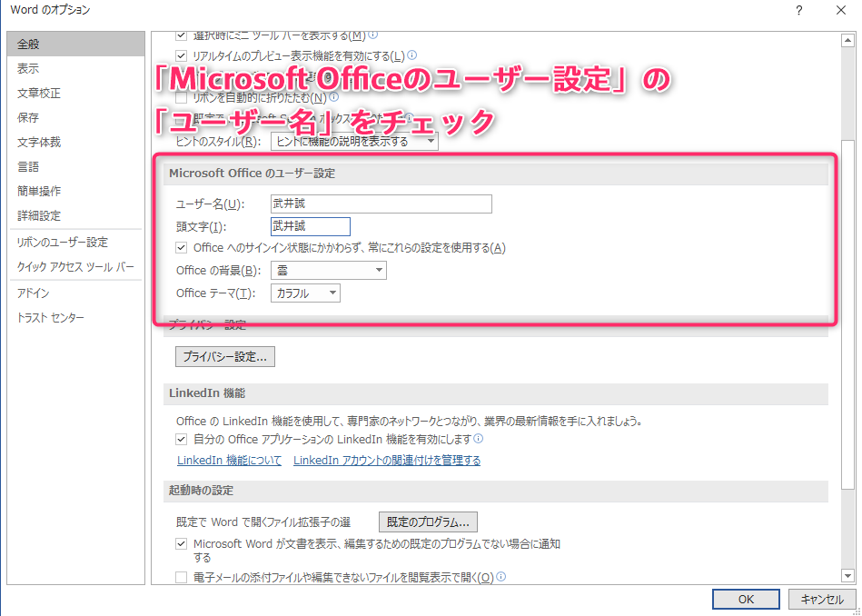Click the scrollbar down arrow

tap(847, 576)
